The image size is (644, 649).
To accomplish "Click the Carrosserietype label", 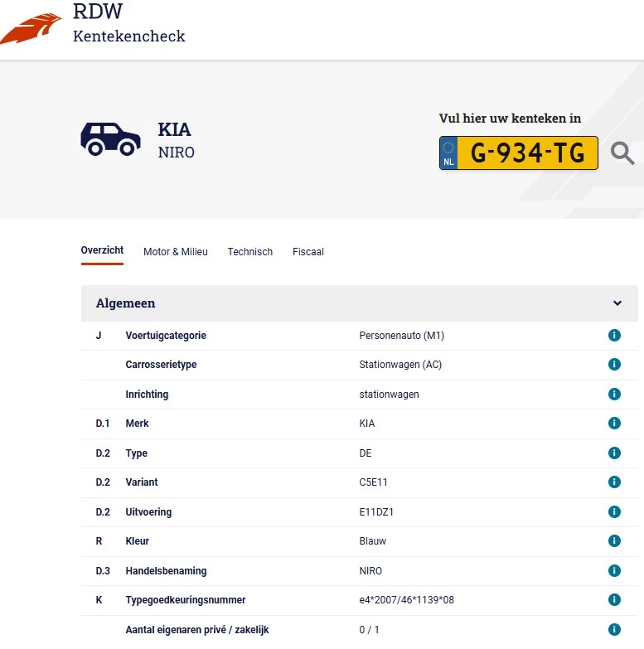I will (x=161, y=364).
